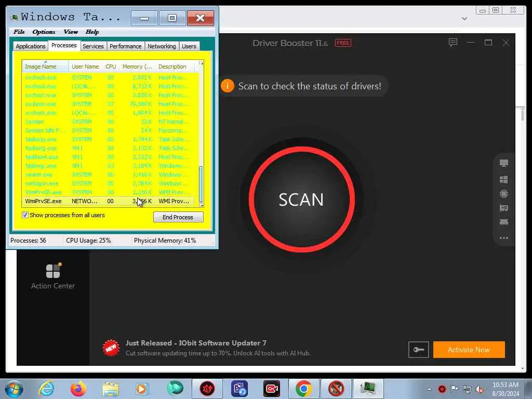Viewport: 532px width, 399px height.
Task: Switch to the Services tab
Action: (93, 46)
